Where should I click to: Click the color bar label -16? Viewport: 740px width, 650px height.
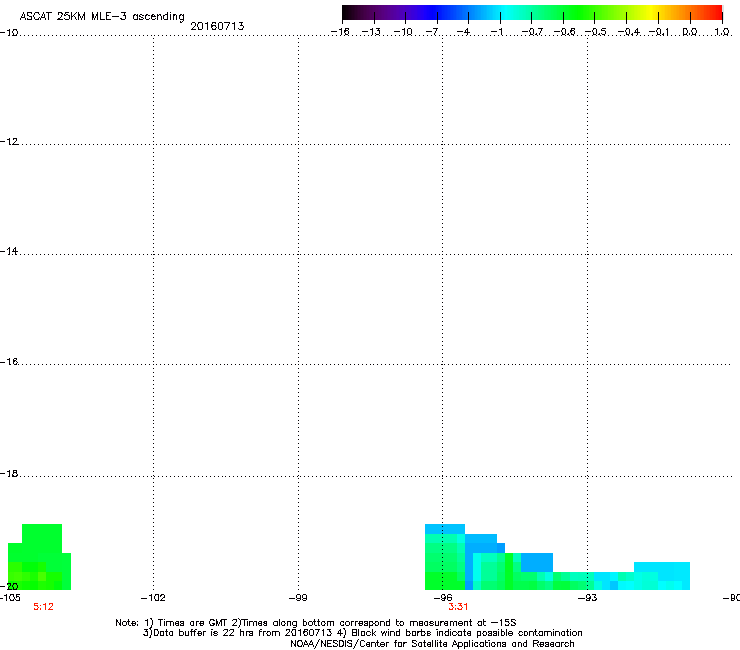[x=340, y=32]
